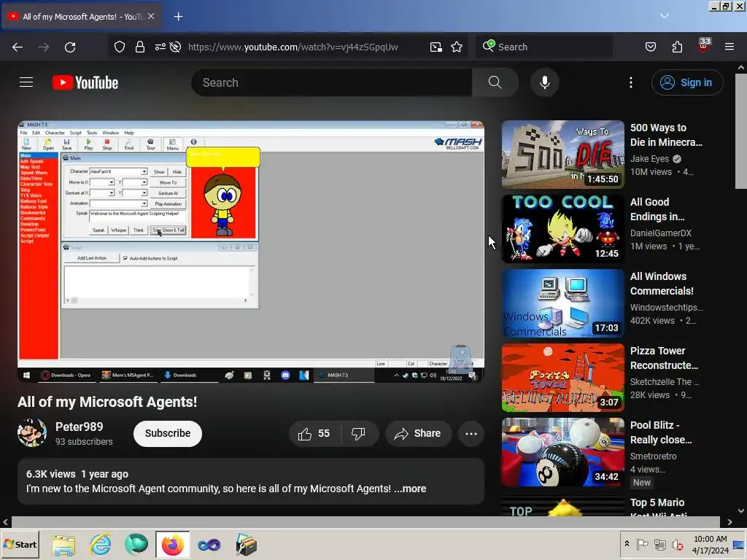The image size is (747, 560).
Task: Click the Windows Start button
Action: click(x=20, y=544)
